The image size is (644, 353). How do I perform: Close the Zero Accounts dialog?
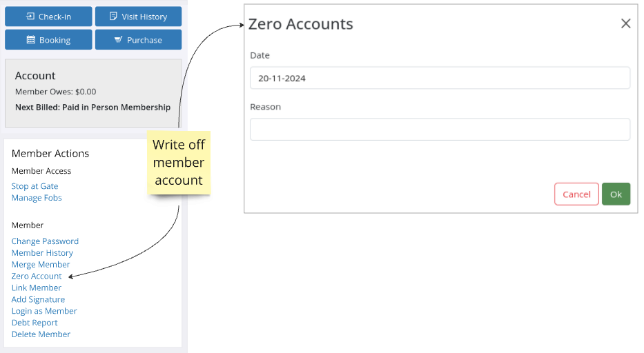point(625,23)
